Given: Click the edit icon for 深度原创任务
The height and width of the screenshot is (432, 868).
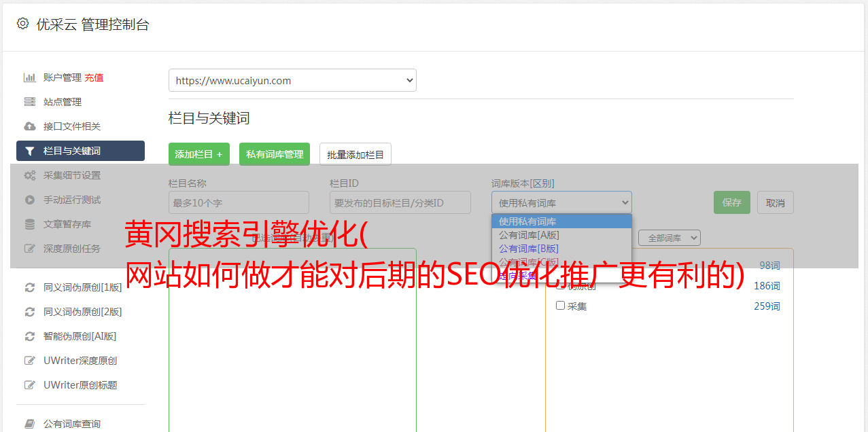Looking at the screenshot, I should click(29, 249).
